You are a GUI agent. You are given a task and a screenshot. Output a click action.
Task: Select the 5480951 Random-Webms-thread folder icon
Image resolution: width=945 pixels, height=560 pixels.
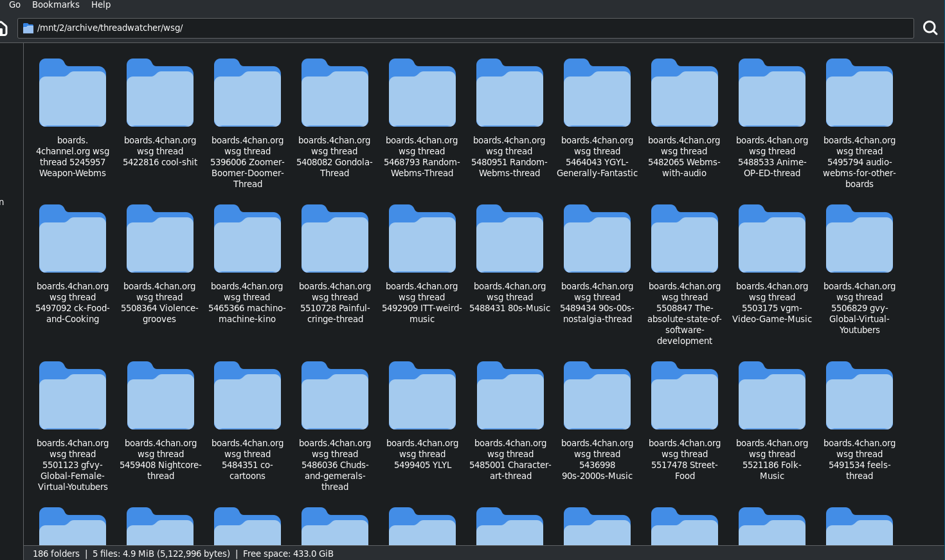point(510,93)
